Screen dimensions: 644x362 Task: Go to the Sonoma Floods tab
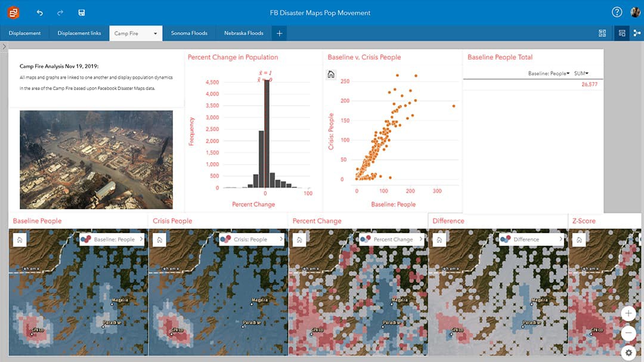pyautogui.click(x=189, y=33)
